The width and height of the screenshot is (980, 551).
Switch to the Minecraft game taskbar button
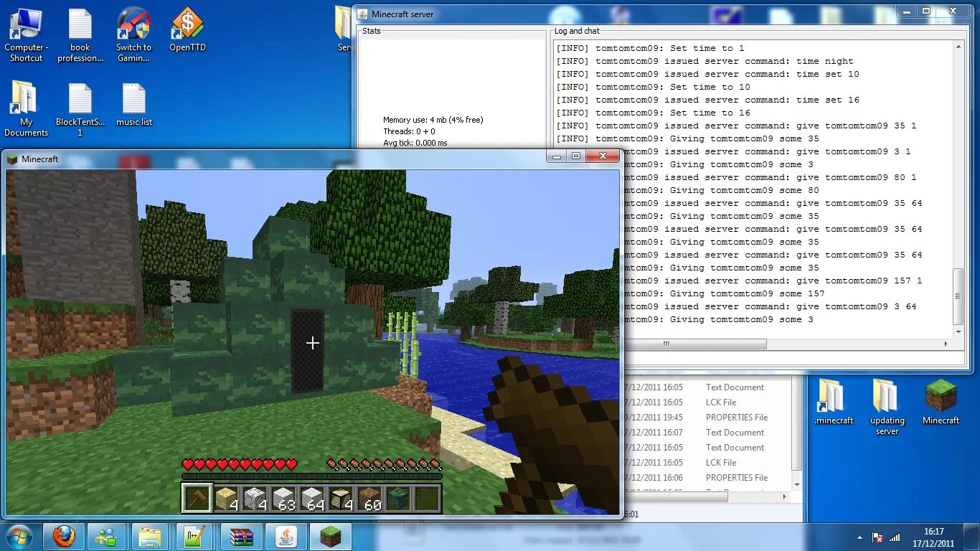[x=330, y=536]
